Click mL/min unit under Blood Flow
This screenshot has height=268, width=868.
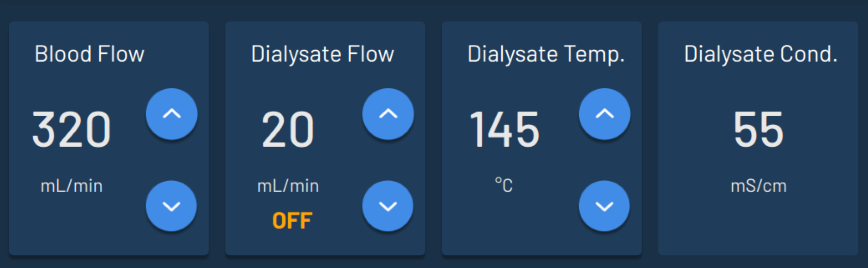pos(72,186)
